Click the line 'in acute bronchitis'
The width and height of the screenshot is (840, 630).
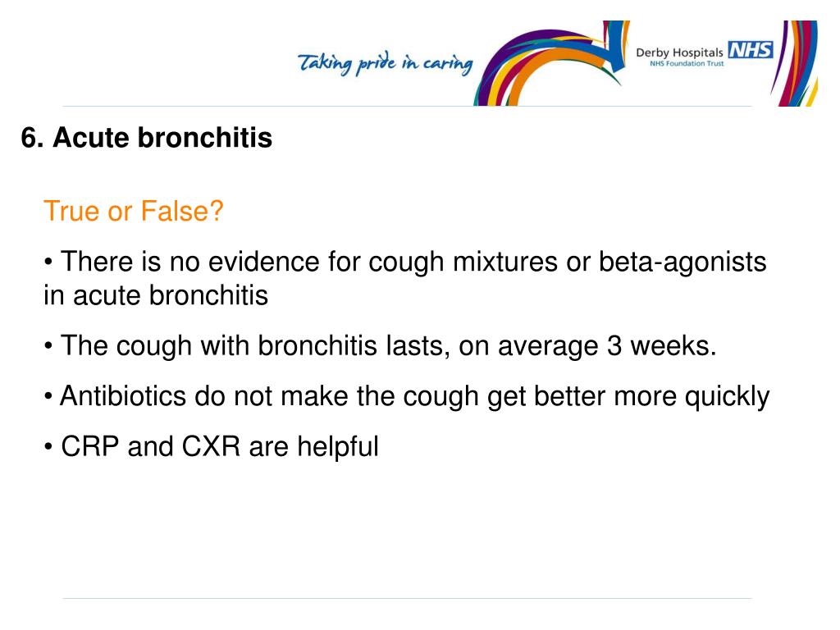pyautogui.click(x=156, y=295)
